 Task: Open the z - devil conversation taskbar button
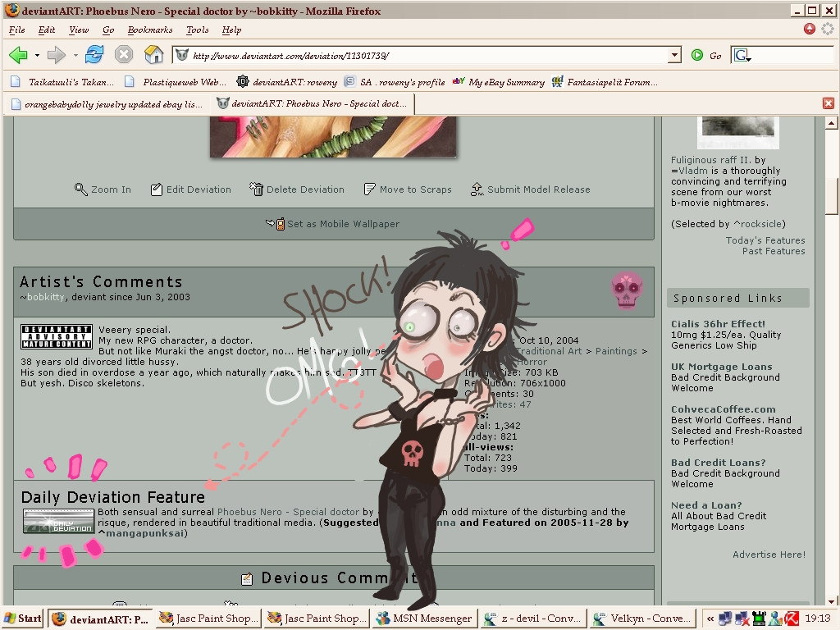tap(533, 619)
